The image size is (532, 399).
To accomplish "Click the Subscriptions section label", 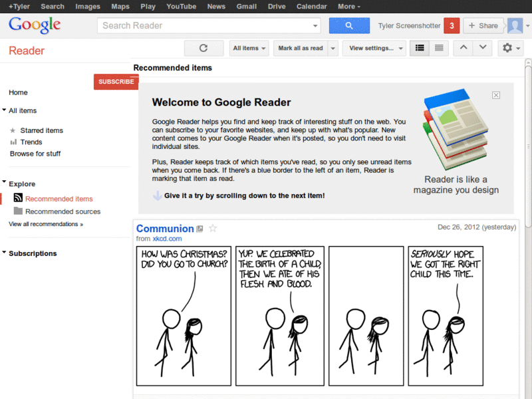I will tap(33, 253).
